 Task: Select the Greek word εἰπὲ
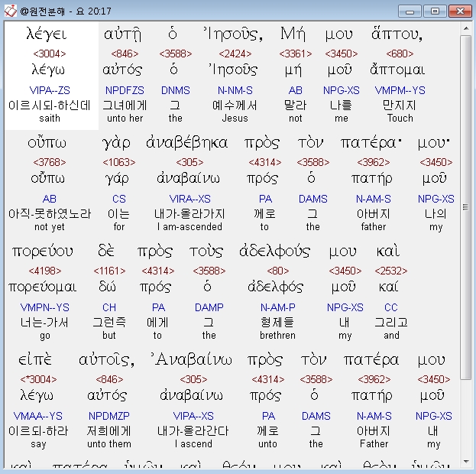[35, 360]
